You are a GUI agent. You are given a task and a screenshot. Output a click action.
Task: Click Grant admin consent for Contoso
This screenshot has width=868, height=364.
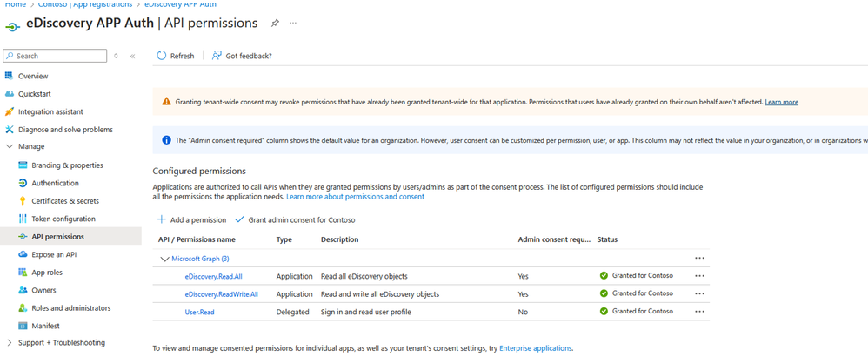(294, 220)
